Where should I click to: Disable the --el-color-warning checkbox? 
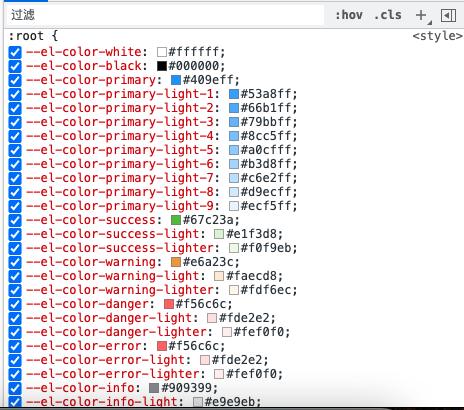pyautogui.click(x=15, y=262)
